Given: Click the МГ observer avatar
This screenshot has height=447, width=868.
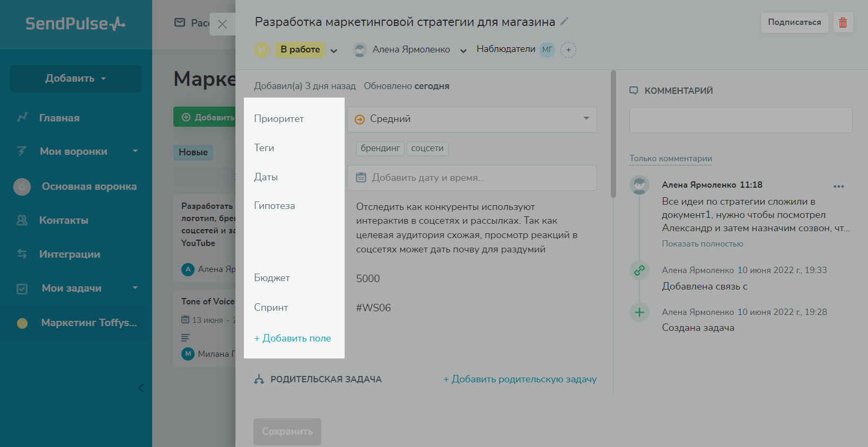Looking at the screenshot, I should pyautogui.click(x=547, y=50).
